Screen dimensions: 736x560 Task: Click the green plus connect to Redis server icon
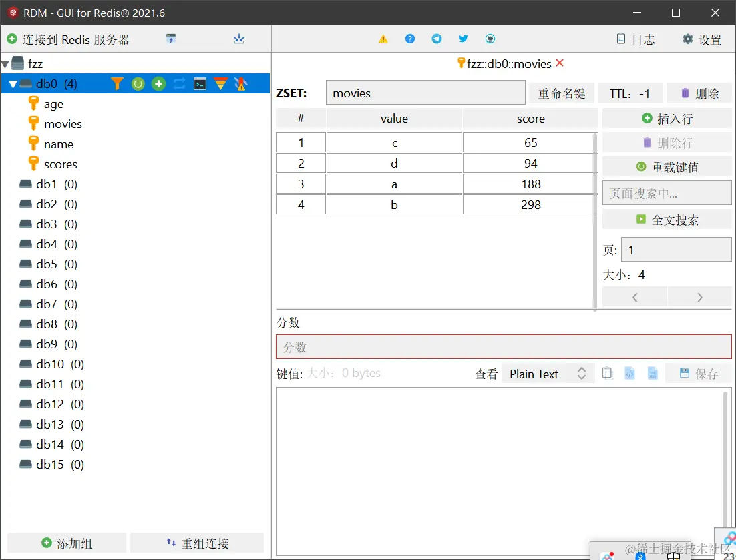tap(12, 39)
